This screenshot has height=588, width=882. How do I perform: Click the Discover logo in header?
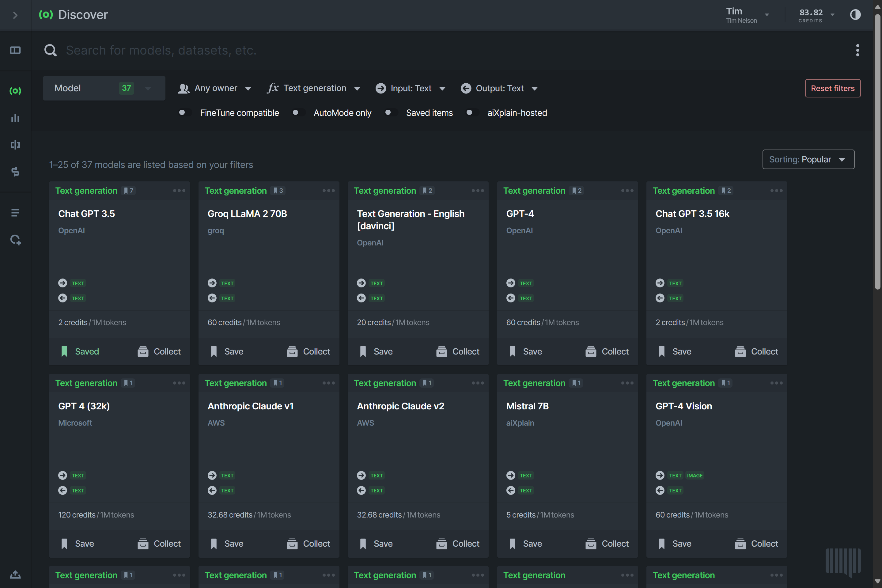tap(46, 15)
